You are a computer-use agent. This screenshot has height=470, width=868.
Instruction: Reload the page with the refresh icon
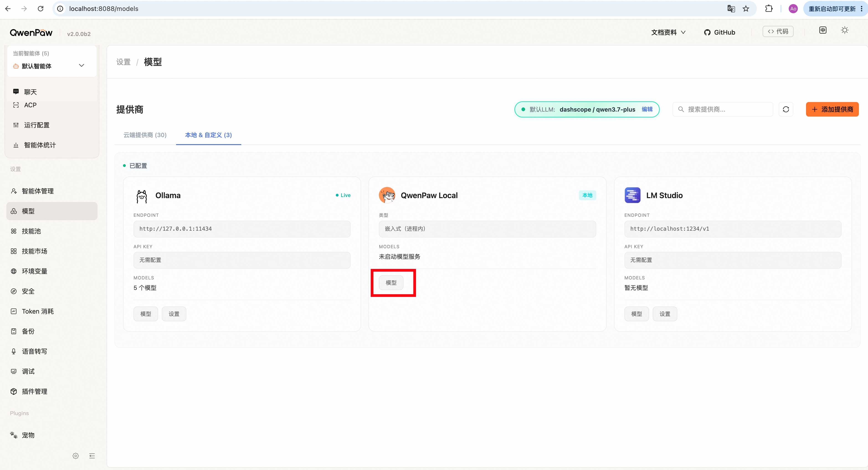tap(40, 9)
